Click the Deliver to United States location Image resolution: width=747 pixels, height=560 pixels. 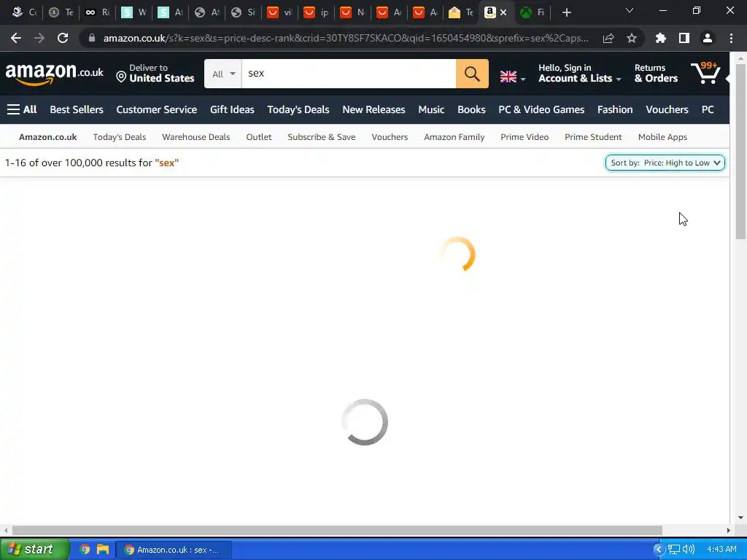pyautogui.click(x=155, y=74)
